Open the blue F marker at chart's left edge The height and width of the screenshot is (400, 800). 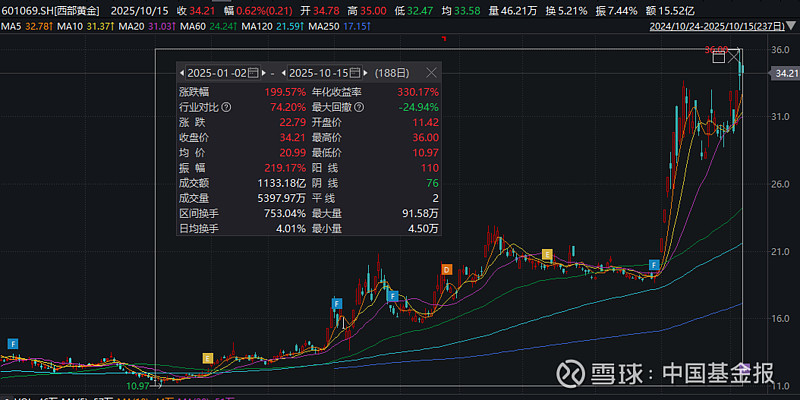point(12,343)
